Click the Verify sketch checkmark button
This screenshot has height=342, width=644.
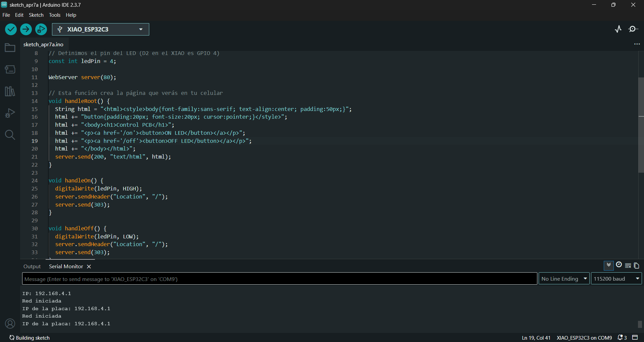click(x=11, y=30)
